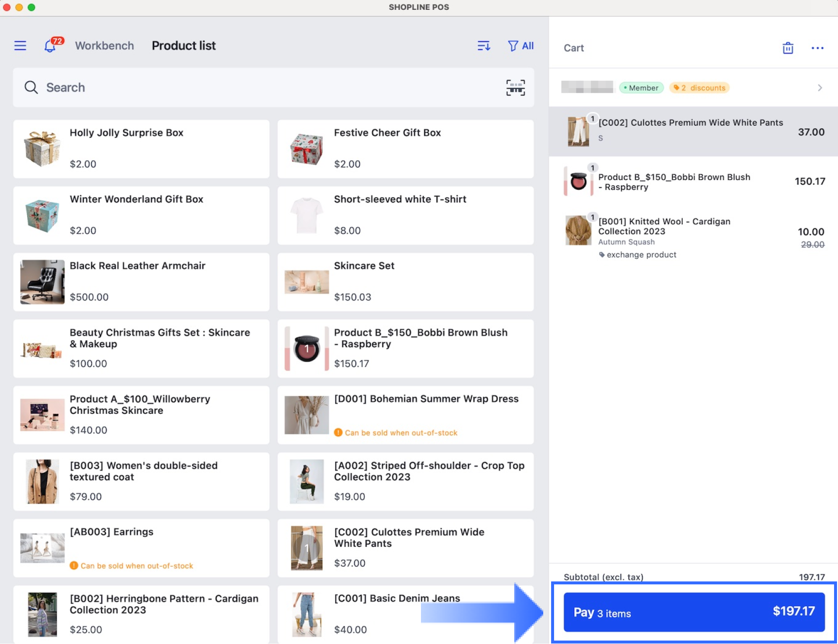
Task: Open Bobbi Brown Blush cart line item
Action: 694,181
